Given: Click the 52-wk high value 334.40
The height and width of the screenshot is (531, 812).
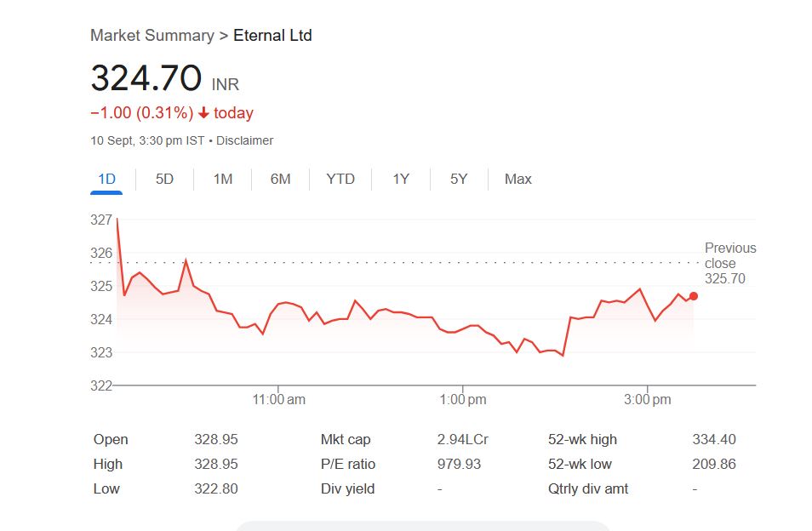Looking at the screenshot, I should (x=714, y=440).
